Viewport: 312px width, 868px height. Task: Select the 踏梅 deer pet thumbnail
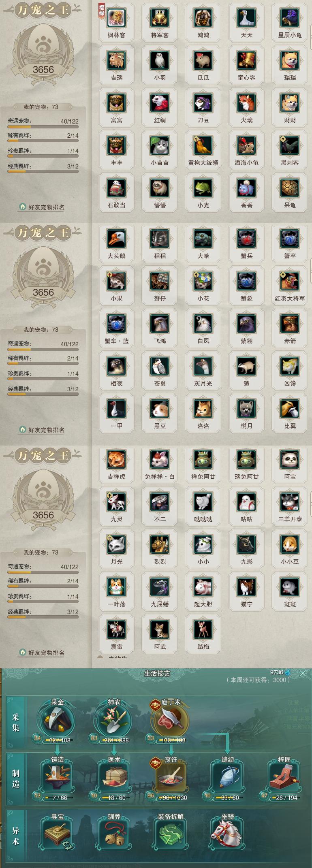(203, 629)
